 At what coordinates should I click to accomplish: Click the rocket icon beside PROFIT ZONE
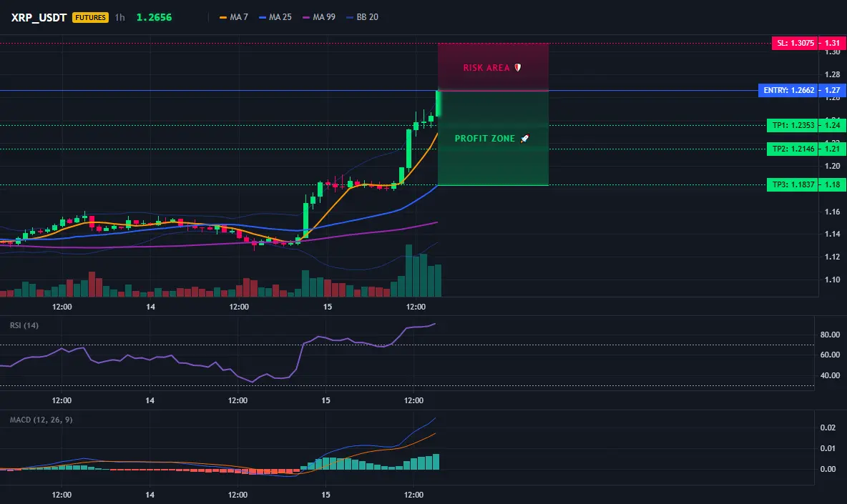pos(524,139)
